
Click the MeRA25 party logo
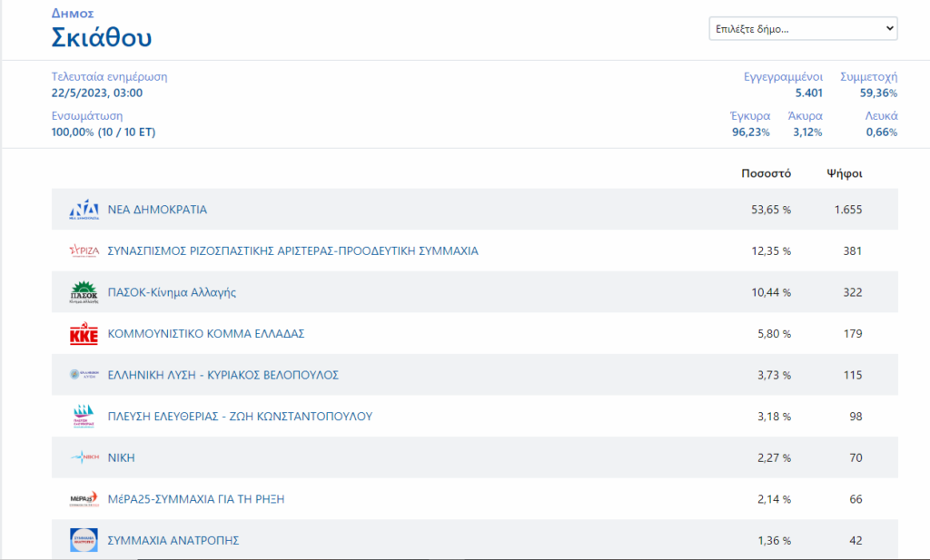pos(84,499)
